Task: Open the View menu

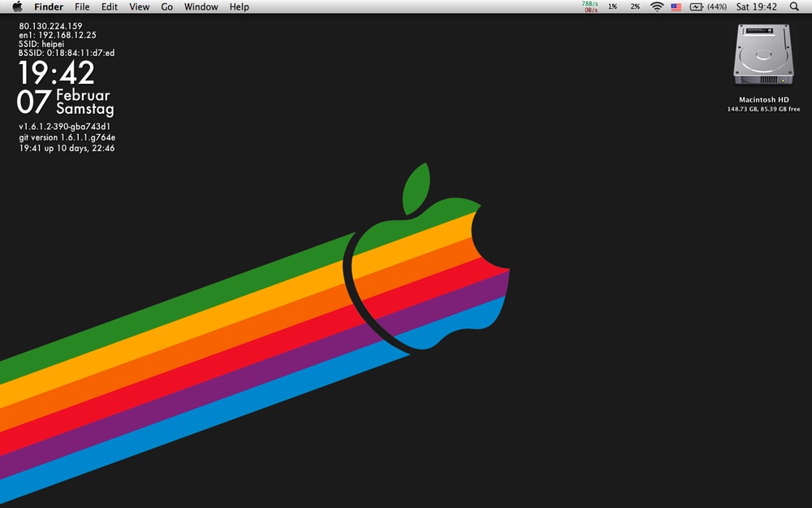Action: pyautogui.click(x=140, y=7)
